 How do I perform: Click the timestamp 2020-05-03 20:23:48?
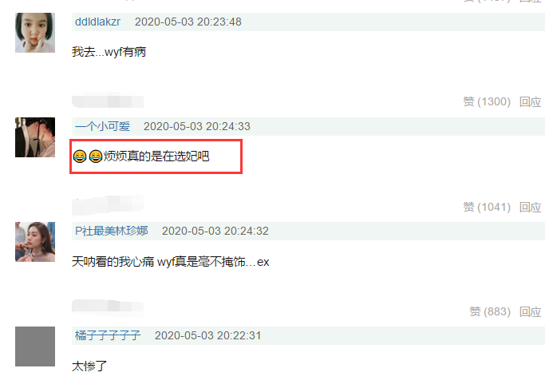(x=188, y=22)
